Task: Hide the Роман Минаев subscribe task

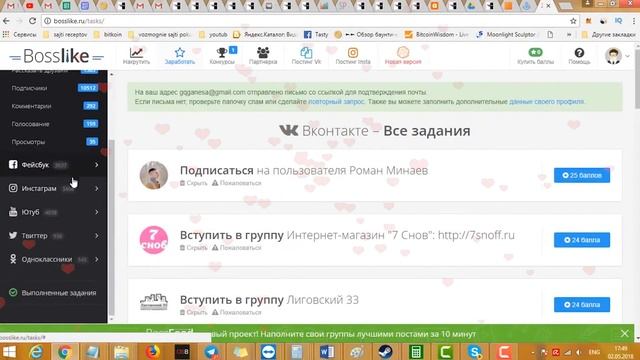Action: coord(193,183)
